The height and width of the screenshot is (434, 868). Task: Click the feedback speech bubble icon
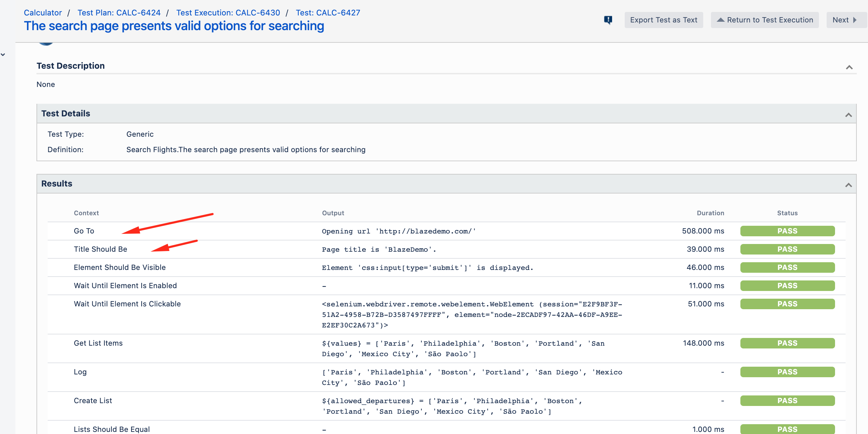coord(608,20)
